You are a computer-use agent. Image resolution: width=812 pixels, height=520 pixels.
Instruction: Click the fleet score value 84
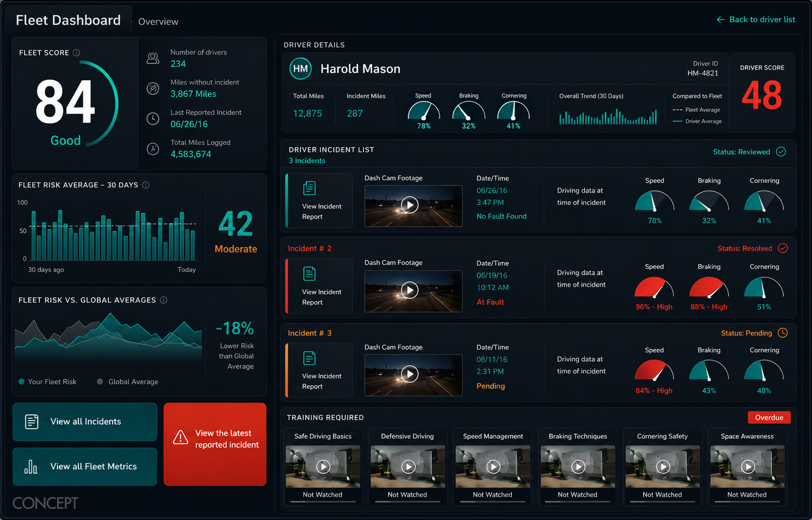click(65, 102)
